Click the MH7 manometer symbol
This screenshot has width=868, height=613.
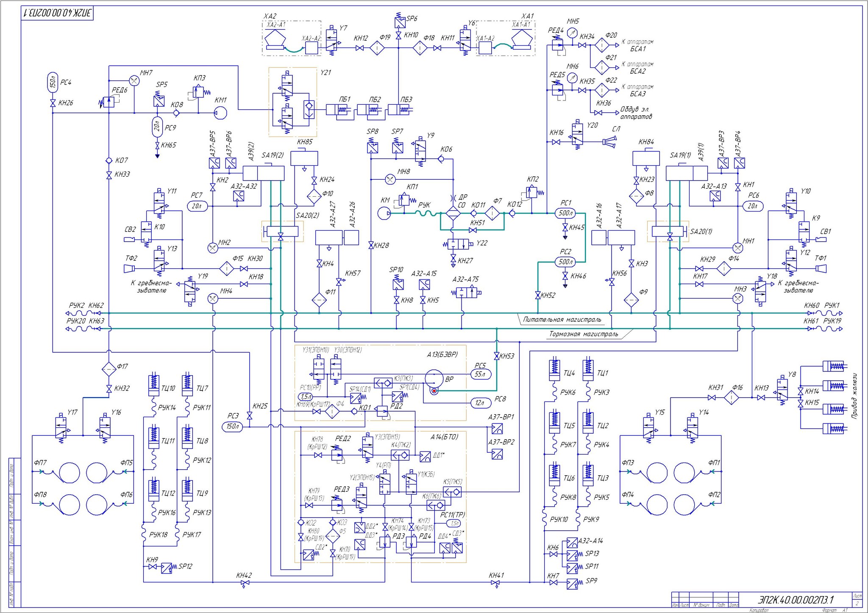[134, 81]
